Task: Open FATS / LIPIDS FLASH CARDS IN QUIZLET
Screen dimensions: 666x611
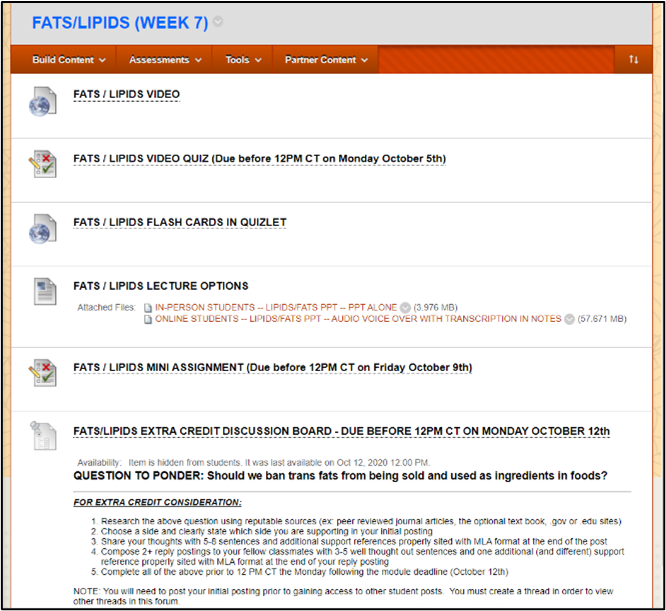Action: (x=180, y=222)
